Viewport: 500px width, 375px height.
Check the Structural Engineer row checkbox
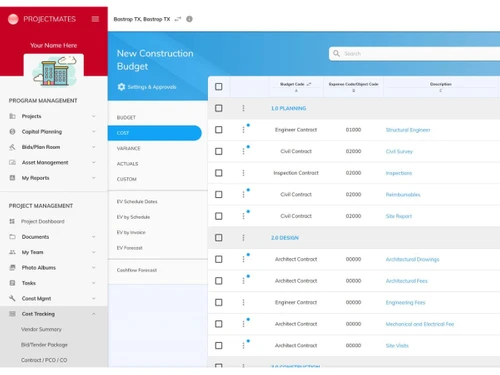tap(219, 130)
